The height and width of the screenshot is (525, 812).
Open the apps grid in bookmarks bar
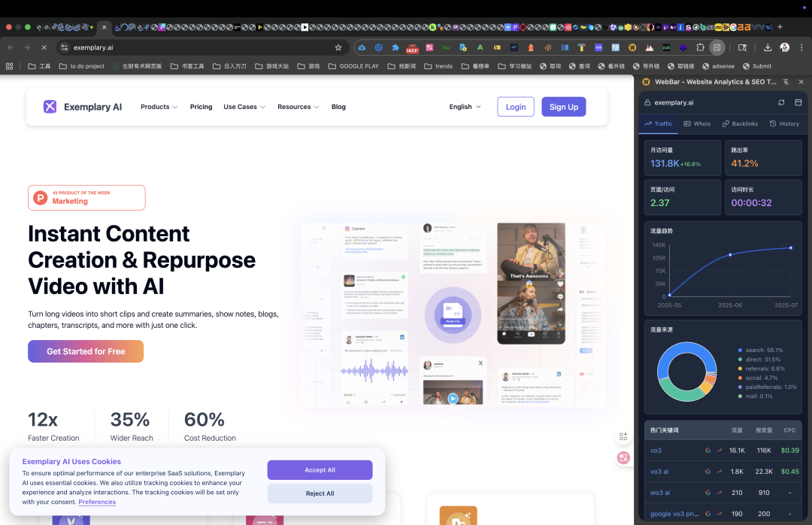click(9, 66)
